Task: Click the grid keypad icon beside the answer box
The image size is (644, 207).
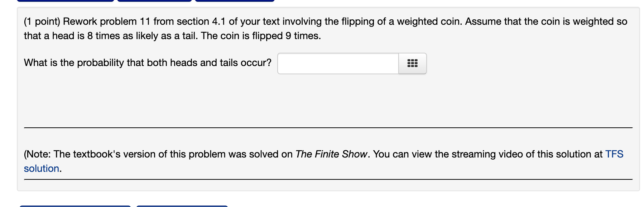Action: (412, 63)
